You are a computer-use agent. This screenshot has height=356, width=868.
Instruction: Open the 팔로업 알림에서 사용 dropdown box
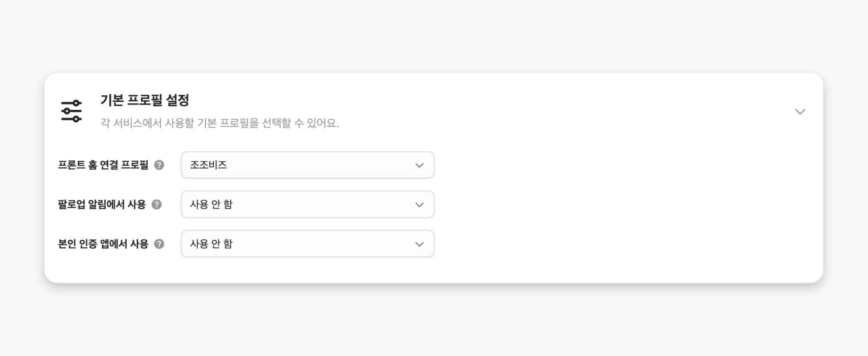tap(308, 204)
